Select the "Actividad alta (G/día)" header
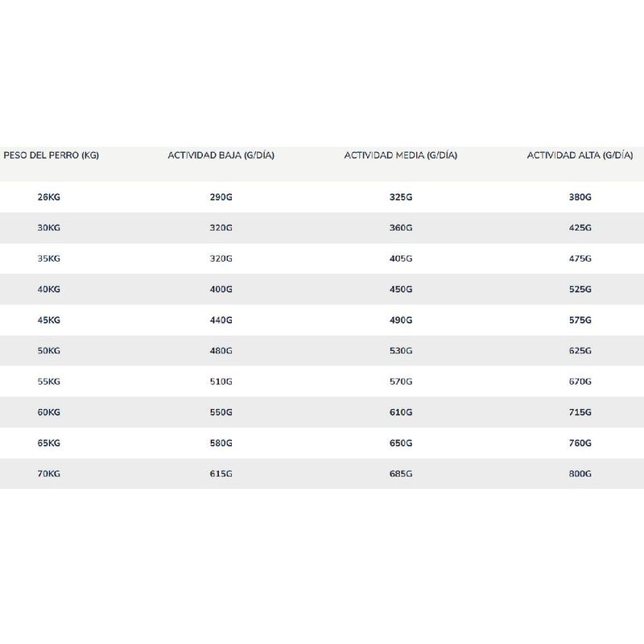The image size is (644, 644). [x=580, y=155]
